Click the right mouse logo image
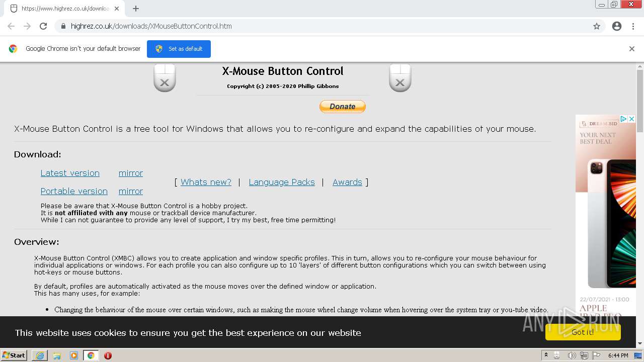 coord(400,78)
